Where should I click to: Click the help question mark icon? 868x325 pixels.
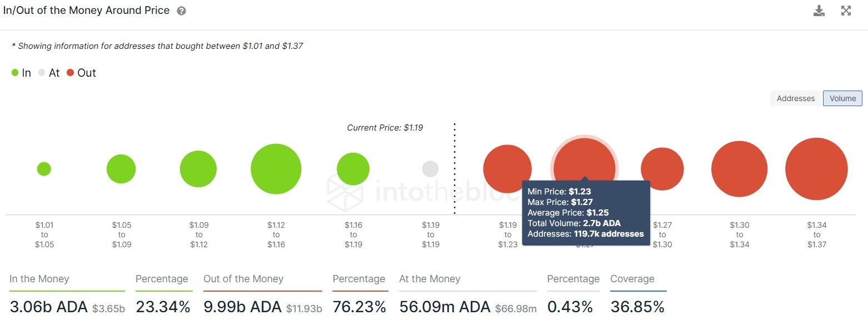[x=181, y=11]
